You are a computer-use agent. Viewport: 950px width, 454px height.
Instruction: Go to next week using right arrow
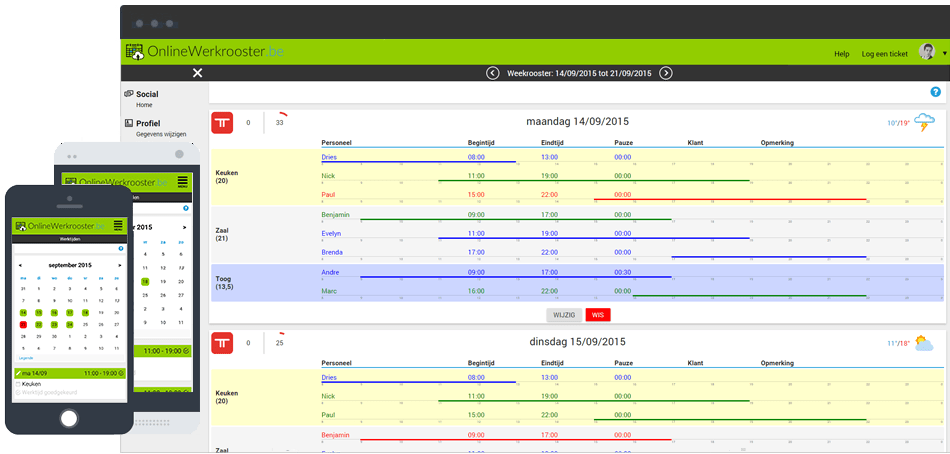click(x=666, y=73)
